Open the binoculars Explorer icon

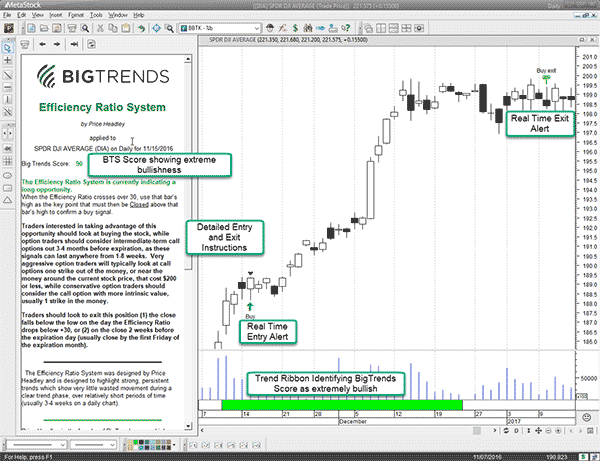[x=308, y=28]
